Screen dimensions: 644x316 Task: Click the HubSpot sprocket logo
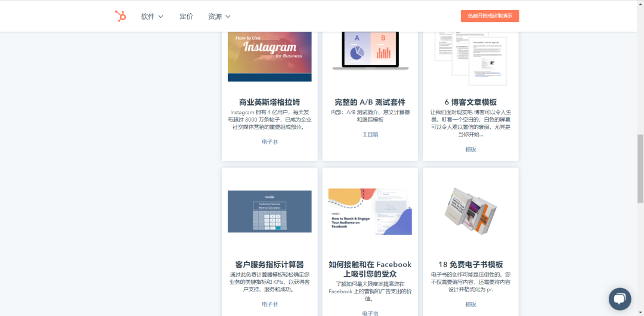click(120, 16)
